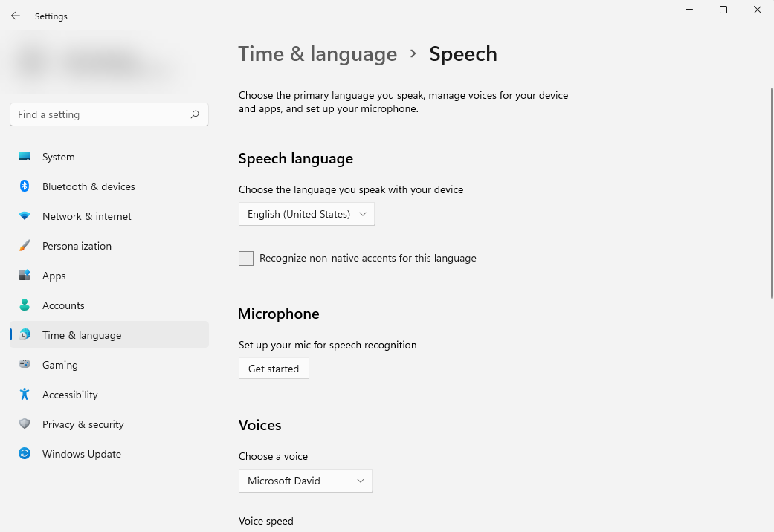Open System settings
Image resolution: width=774 pixels, height=532 pixels.
(109, 157)
